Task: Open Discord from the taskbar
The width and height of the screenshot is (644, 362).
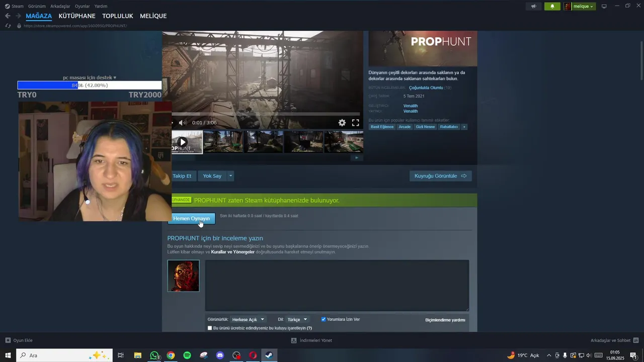Action: pyautogui.click(x=220, y=355)
